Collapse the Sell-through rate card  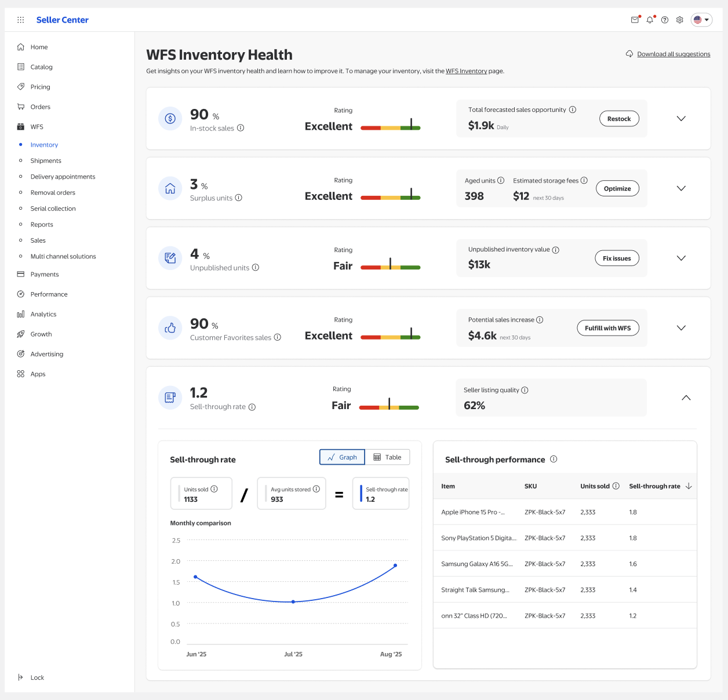pos(686,398)
